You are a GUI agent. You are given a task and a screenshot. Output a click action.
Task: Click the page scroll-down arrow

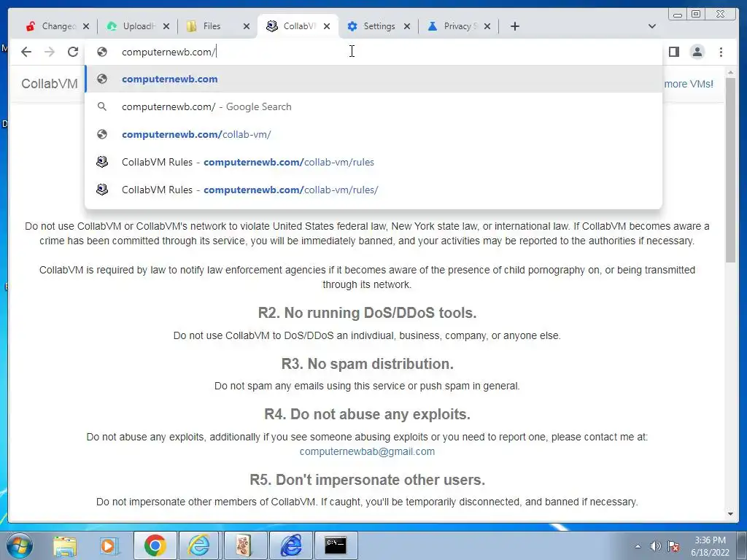730,514
